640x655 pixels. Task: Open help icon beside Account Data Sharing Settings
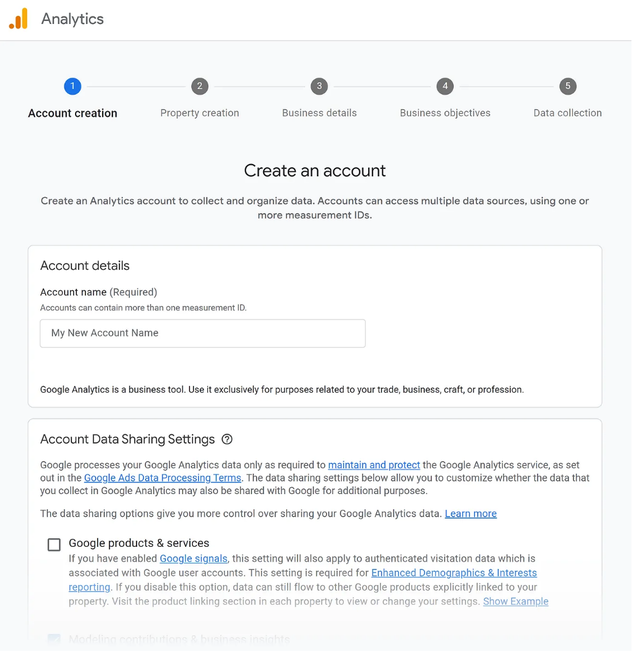[227, 439]
